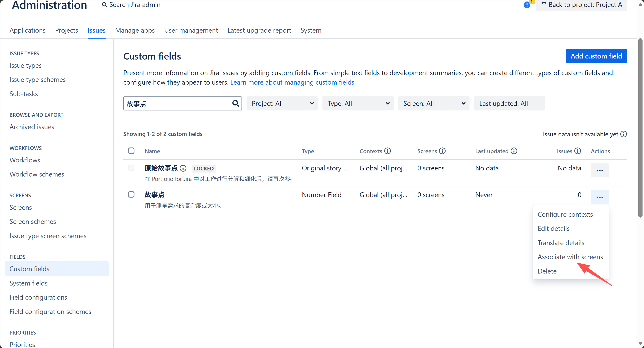Switch to the System admin tab
644x348 pixels.
point(311,30)
